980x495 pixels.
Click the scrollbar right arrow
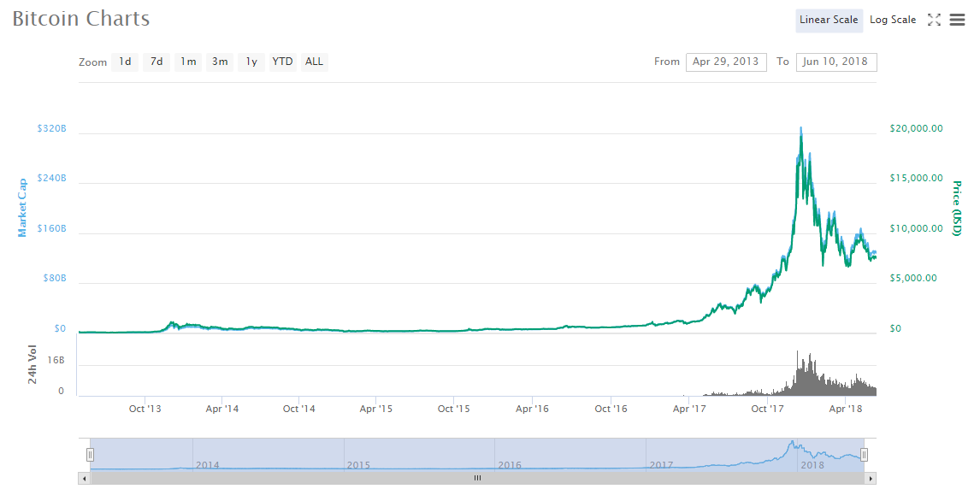(x=871, y=478)
